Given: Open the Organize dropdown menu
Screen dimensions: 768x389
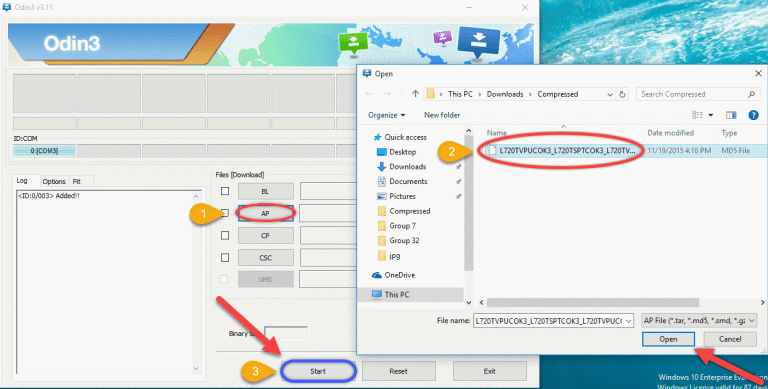Looking at the screenshot, I should (x=386, y=115).
